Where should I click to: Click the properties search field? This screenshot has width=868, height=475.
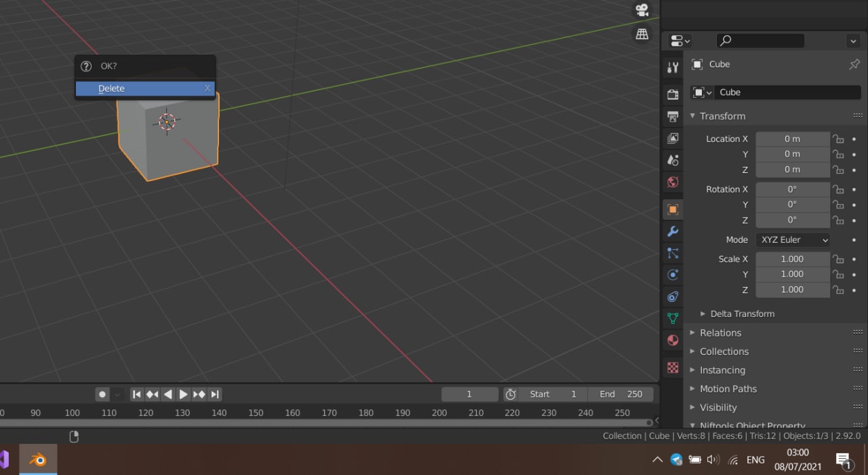[x=760, y=41]
